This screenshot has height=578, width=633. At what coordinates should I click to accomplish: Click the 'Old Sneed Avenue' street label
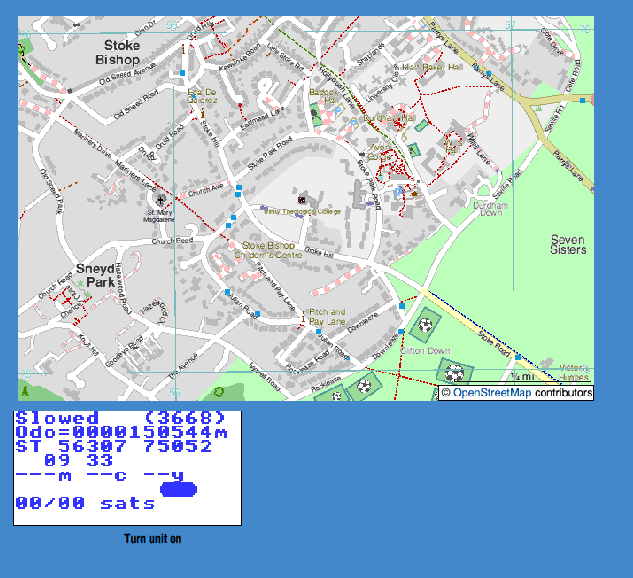coord(127,74)
